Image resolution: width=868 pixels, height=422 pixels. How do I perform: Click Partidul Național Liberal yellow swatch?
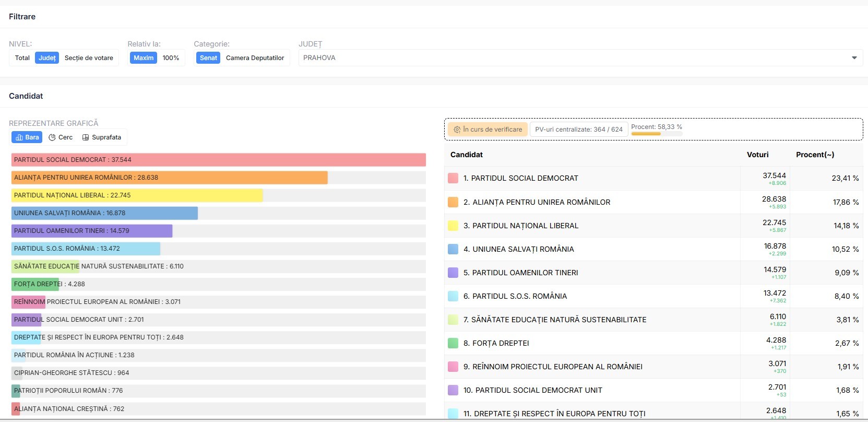point(453,226)
